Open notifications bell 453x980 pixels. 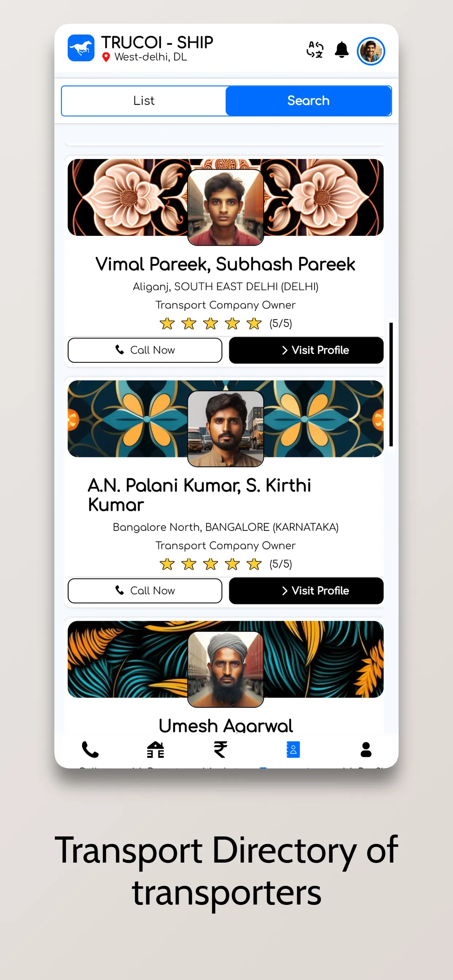(x=341, y=50)
